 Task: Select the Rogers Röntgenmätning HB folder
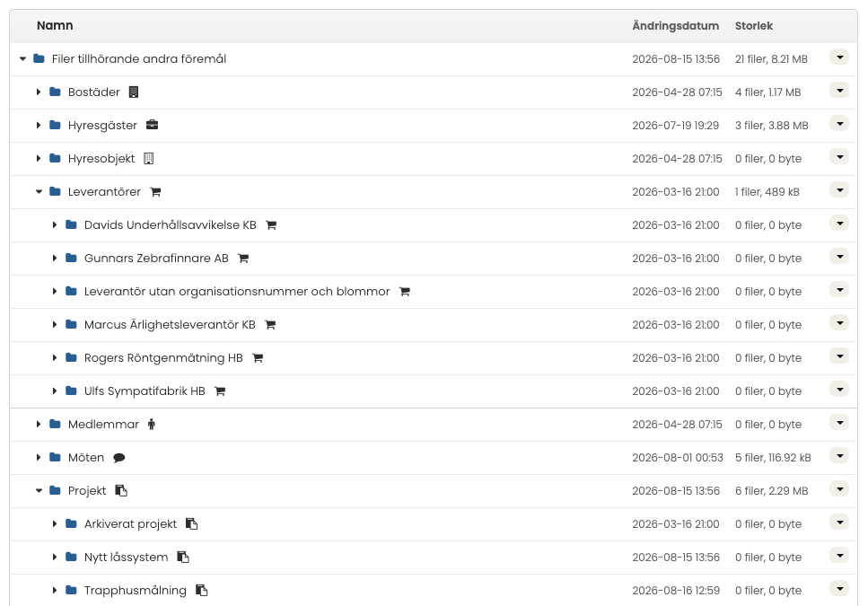pos(163,358)
